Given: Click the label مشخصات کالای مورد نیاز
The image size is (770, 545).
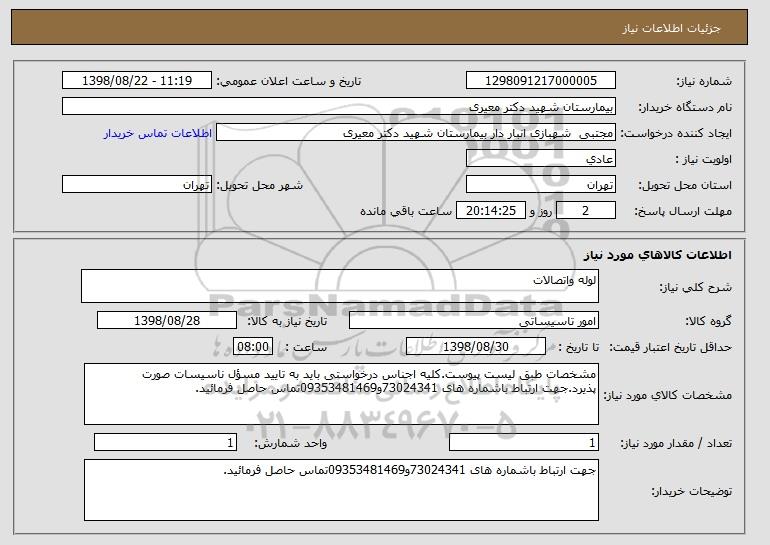Looking at the screenshot, I should 667,395.
